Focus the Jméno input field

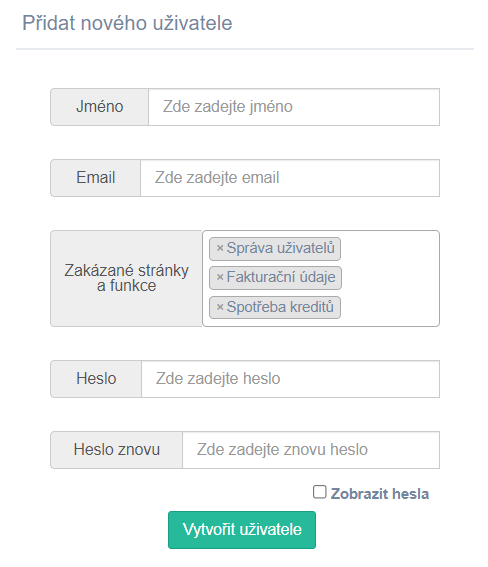(294, 107)
